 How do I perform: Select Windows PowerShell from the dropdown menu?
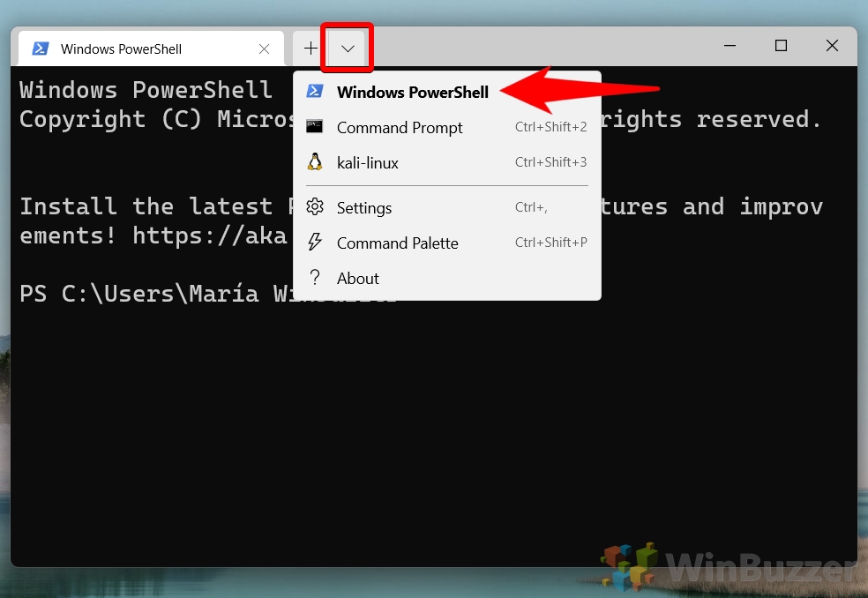tap(446, 92)
